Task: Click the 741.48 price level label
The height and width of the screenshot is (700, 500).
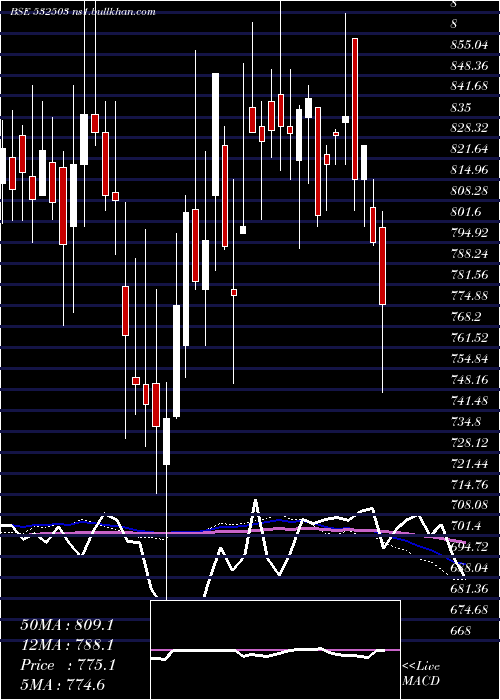Action: [469, 400]
